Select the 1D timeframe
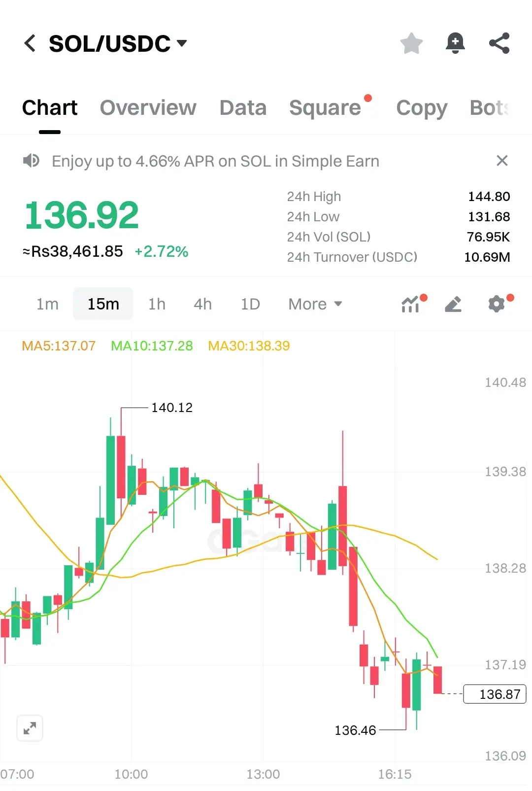 [250, 304]
